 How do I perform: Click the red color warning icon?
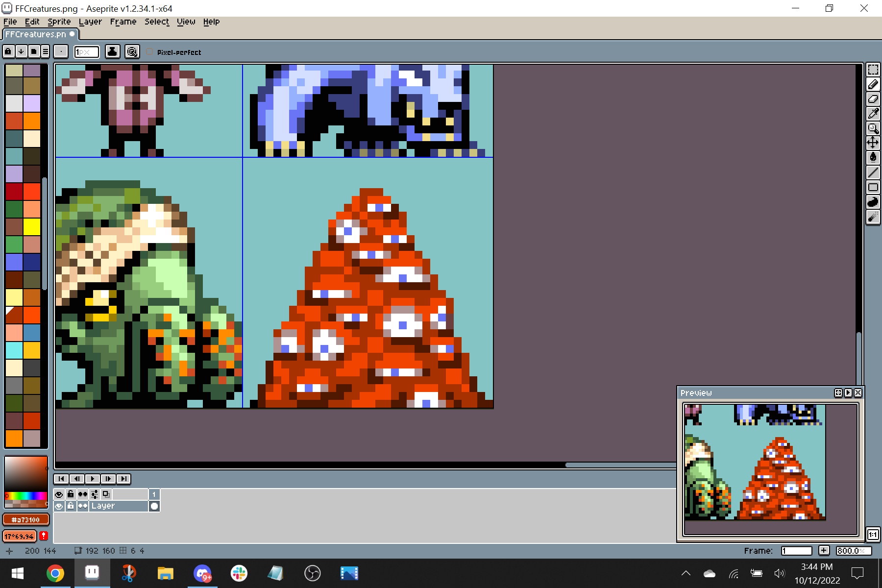tap(44, 536)
